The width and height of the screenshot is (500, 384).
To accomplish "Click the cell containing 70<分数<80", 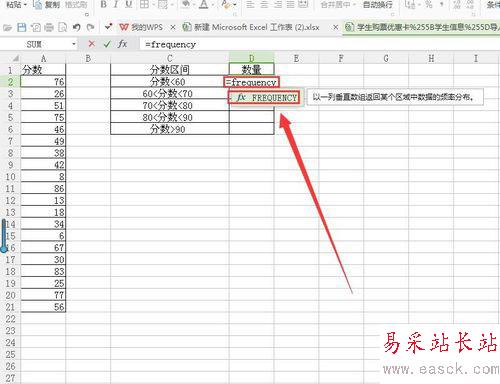I will [x=170, y=106].
